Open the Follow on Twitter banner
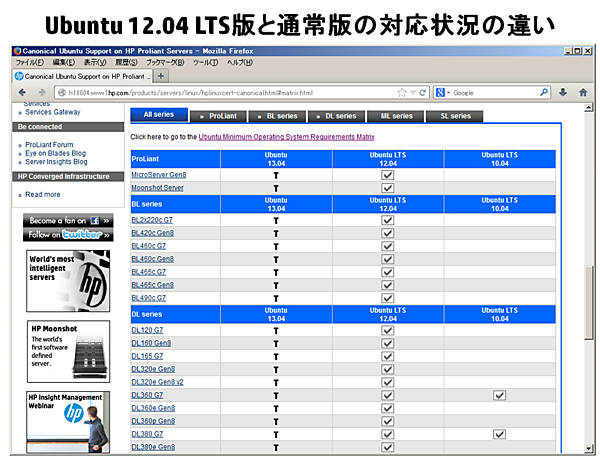The width and height of the screenshot is (600, 456). point(68,235)
